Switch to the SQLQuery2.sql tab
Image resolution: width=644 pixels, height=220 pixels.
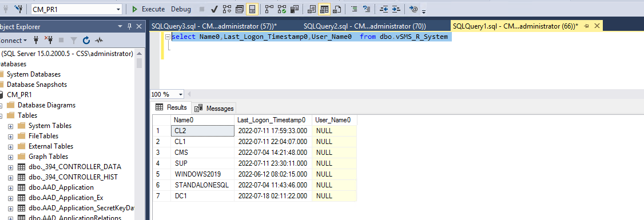tap(365, 26)
